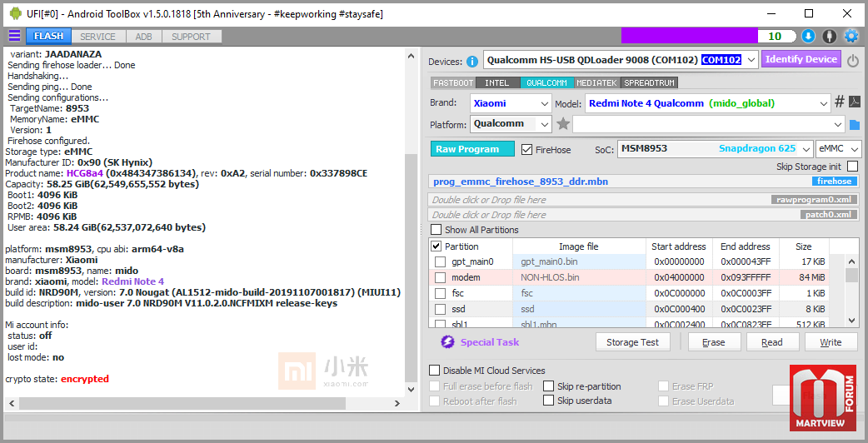Open the PDF manual icon beside Model
Screen dimensions: 868x443
[x=855, y=102]
